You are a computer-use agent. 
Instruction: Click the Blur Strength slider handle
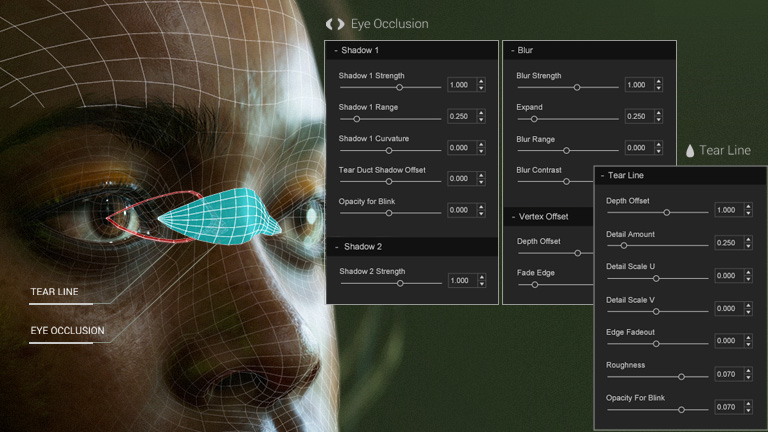[x=576, y=87]
